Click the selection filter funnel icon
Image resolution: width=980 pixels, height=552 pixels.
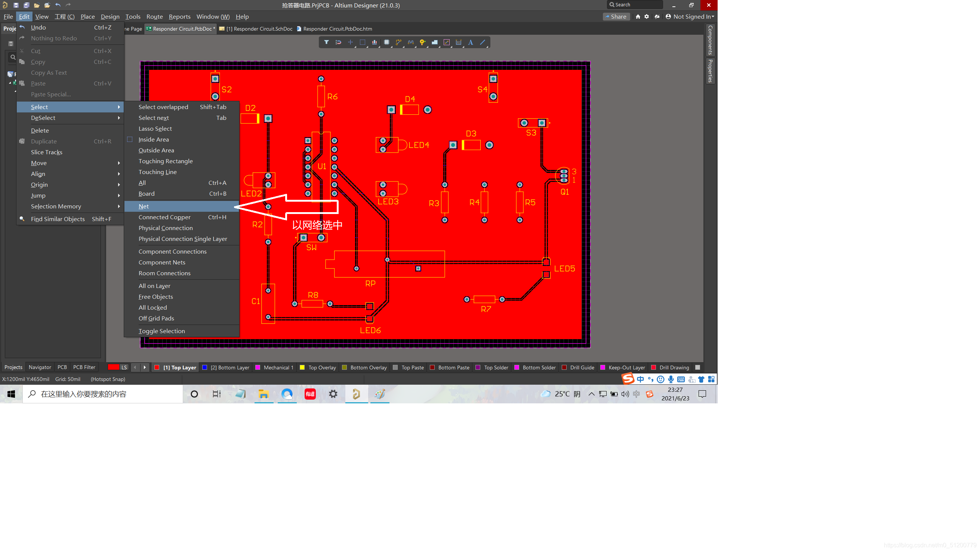point(326,42)
